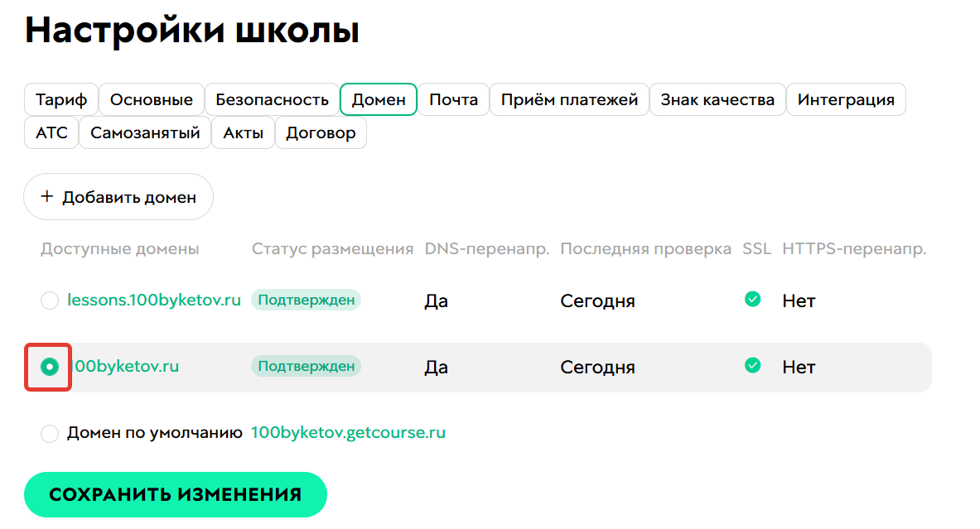Click the СОХРАНИТЬ ИЗМЕНЕНИЯ button
The height and width of the screenshot is (529, 980).
point(176,495)
